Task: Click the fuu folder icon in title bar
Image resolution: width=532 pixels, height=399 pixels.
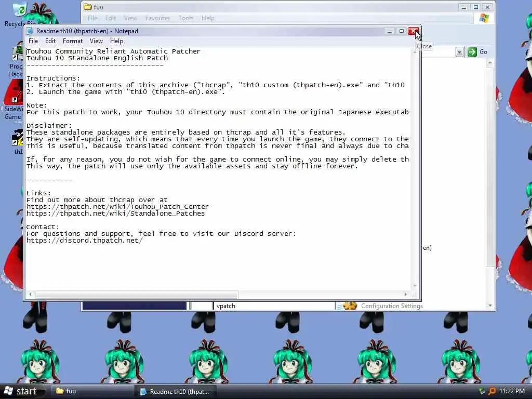Action: [88, 7]
